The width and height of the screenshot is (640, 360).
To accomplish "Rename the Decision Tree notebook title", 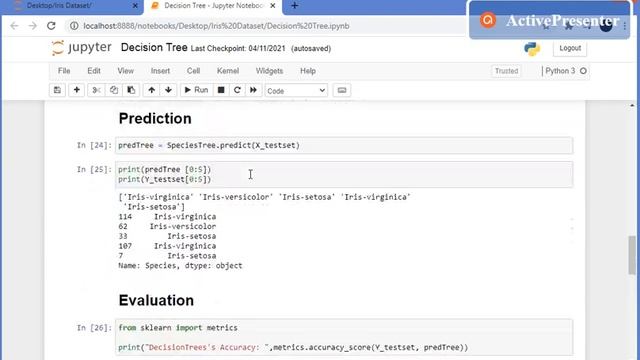I will coord(154,48).
